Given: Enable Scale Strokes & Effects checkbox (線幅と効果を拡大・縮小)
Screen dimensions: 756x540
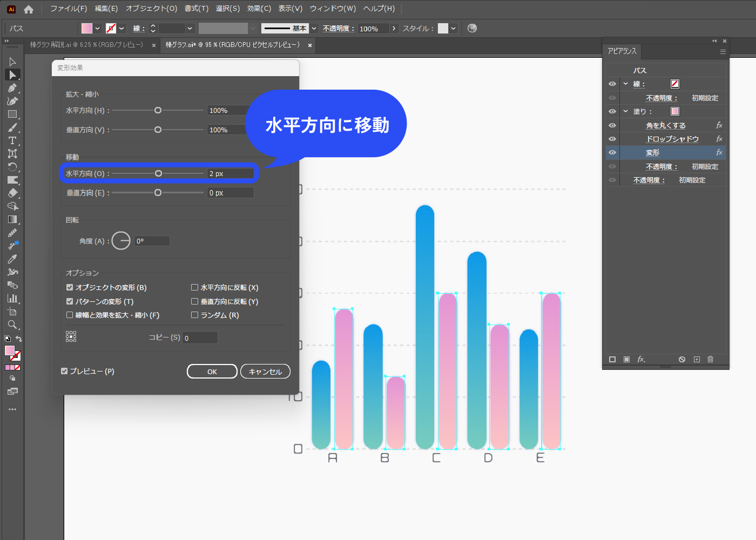Looking at the screenshot, I should click(x=70, y=315).
